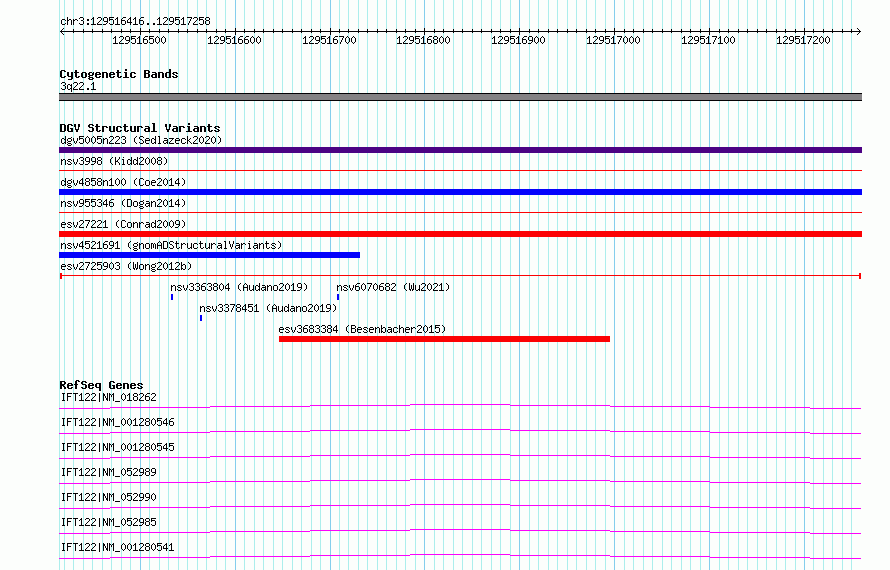Image resolution: width=890 pixels, height=570 pixels.
Task: Open nsv3378451 (Audano2019) label
Action: click(x=268, y=308)
